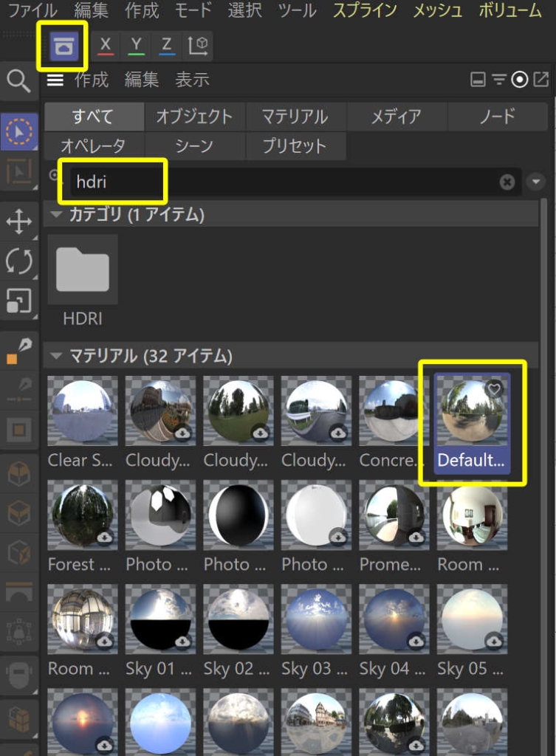Open the ボリューム menu
Image resolution: width=556 pixels, height=756 pixels.
pos(509,10)
